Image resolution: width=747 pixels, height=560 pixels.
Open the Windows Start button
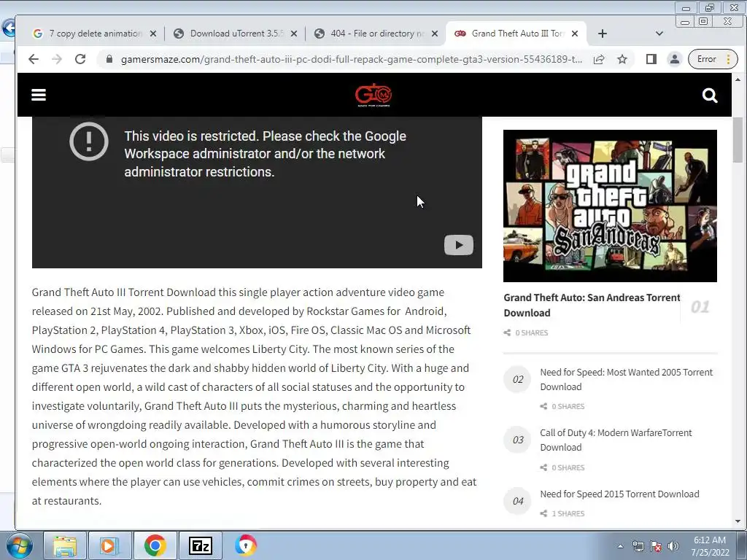click(19, 545)
